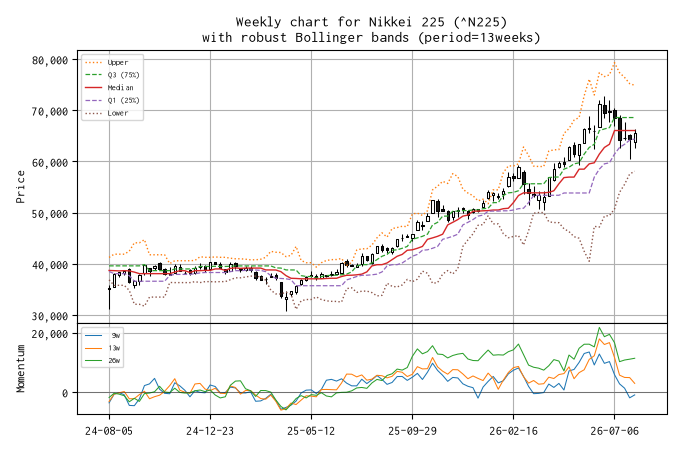The image size is (680, 450).
Task: Click the 60,000 price axis label
Action: click(50, 163)
